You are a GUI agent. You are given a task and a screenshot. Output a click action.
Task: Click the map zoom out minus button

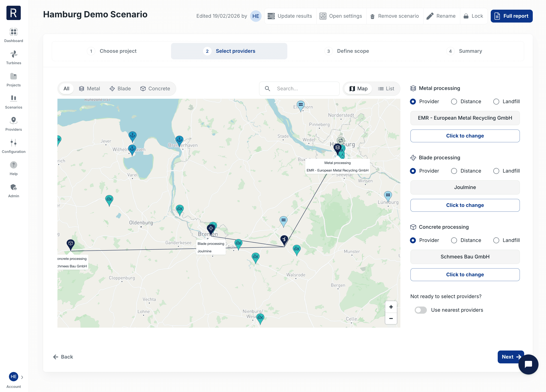click(391, 318)
